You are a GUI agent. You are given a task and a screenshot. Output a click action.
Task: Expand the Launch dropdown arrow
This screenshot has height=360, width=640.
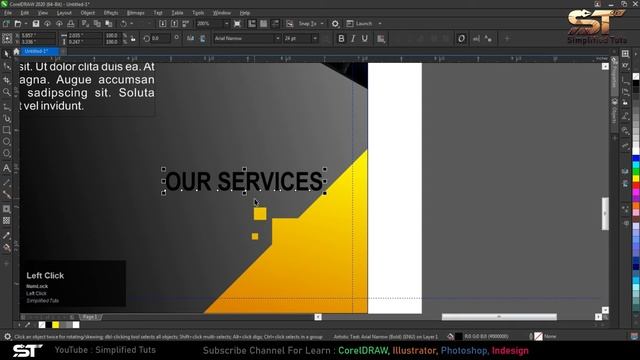coord(380,24)
